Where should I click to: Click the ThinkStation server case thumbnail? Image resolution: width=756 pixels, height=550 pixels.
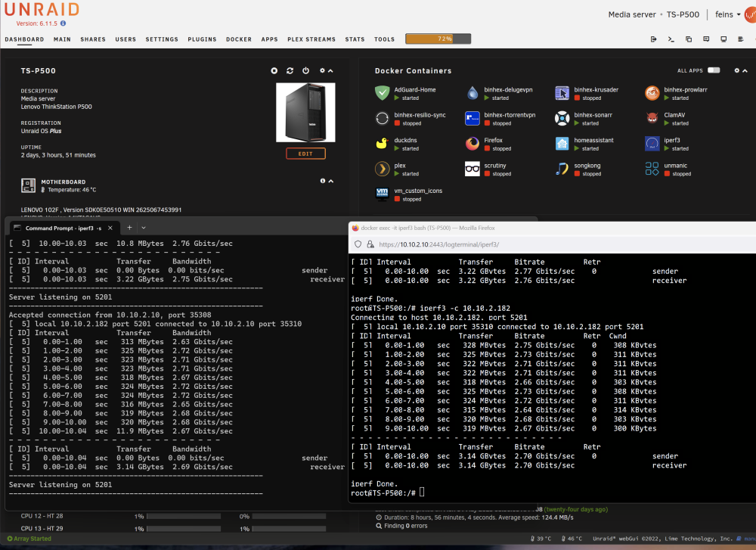point(305,113)
